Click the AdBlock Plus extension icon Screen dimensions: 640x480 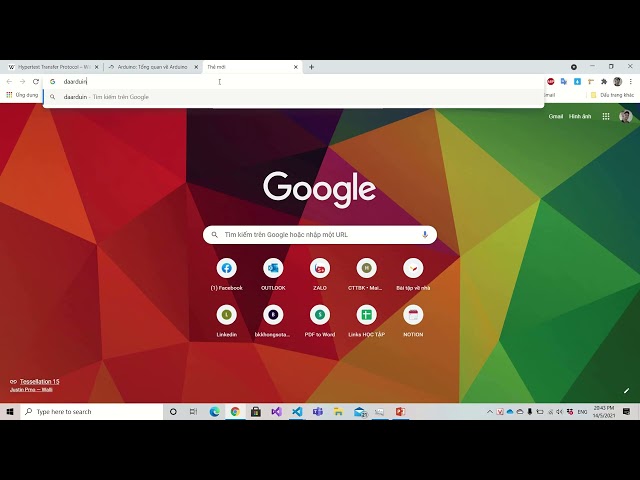550,82
